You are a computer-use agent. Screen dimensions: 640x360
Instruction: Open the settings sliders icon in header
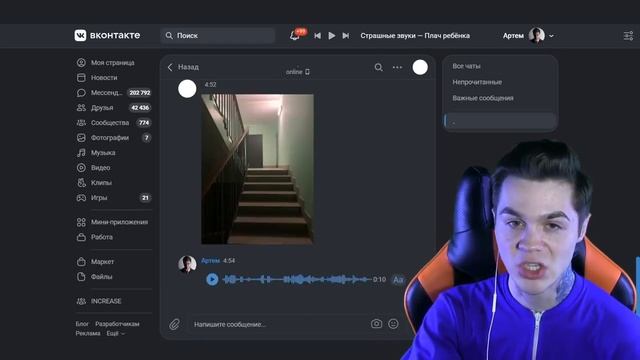629,36
